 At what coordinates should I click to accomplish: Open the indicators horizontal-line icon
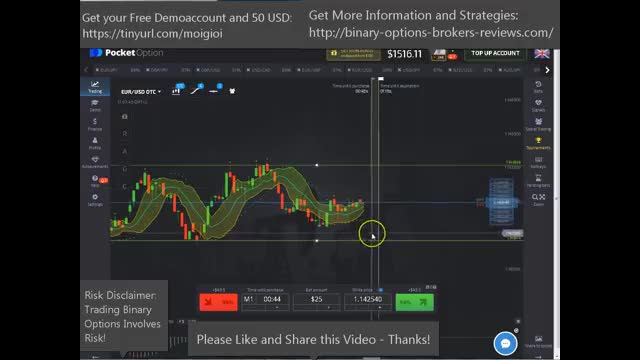pos(213,91)
